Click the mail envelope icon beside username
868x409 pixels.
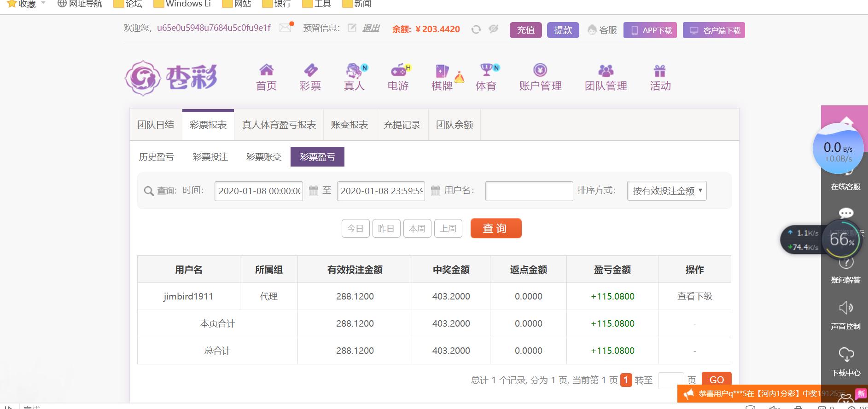[x=285, y=28]
